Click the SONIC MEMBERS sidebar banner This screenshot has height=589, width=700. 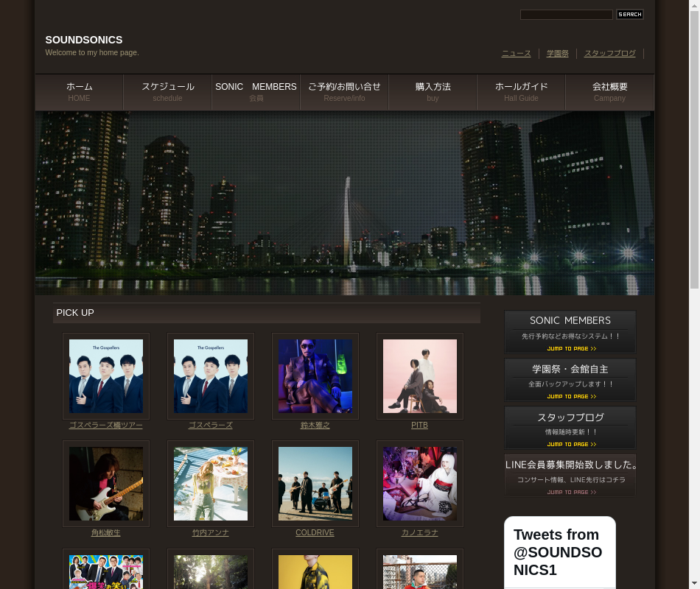point(570,332)
